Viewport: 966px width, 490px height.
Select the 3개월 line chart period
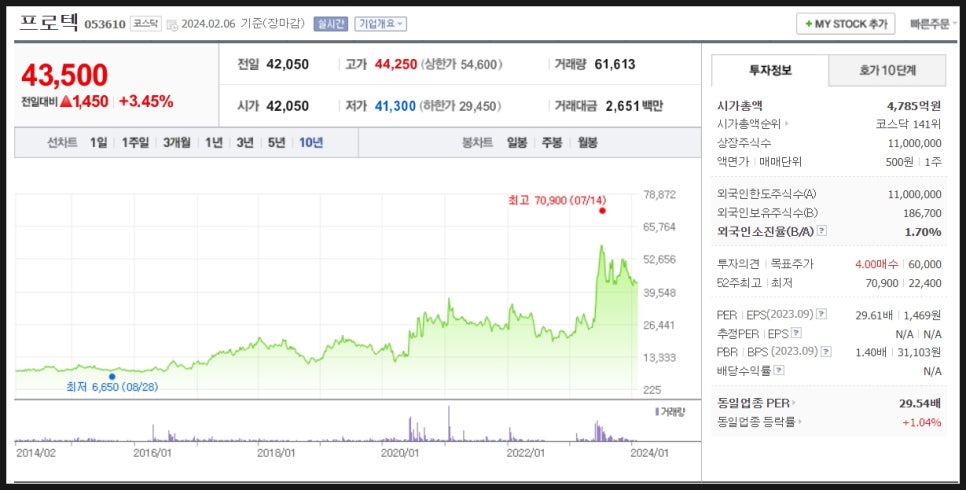point(177,142)
